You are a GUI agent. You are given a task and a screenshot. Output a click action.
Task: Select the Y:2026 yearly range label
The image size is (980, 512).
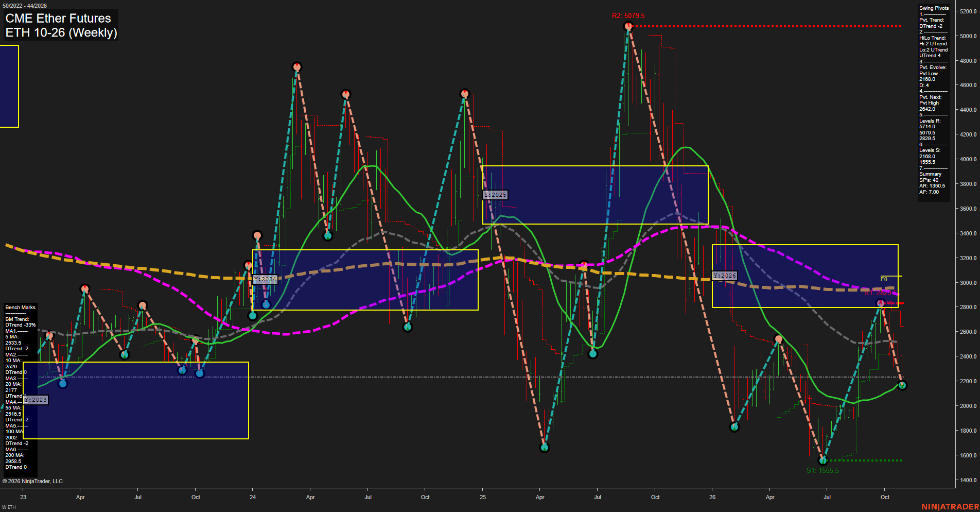(725, 276)
